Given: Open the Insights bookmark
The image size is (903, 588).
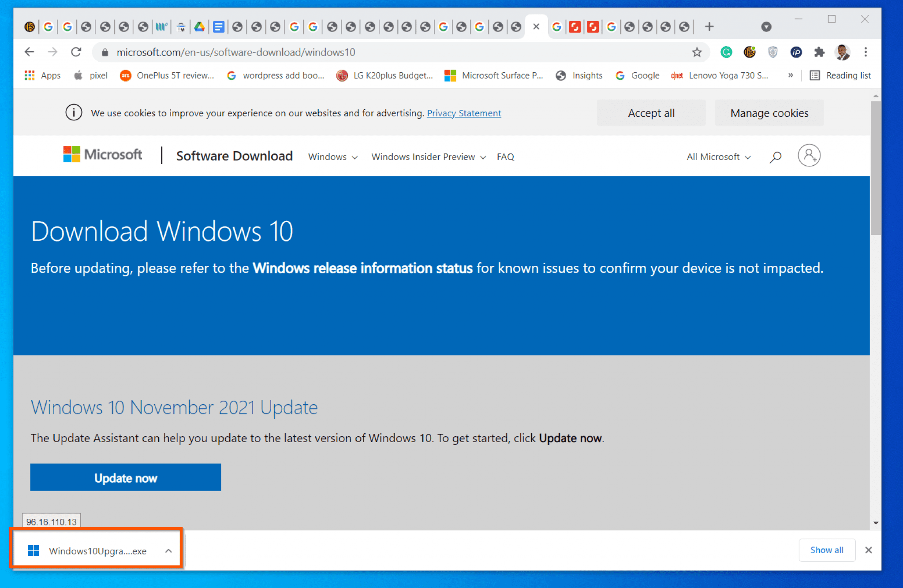Looking at the screenshot, I should (x=579, y=75).
